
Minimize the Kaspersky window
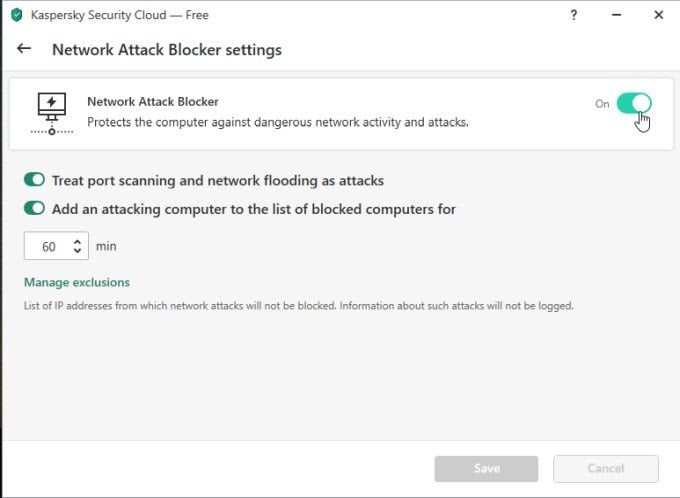pyautogui.click(x=616, y=15)
